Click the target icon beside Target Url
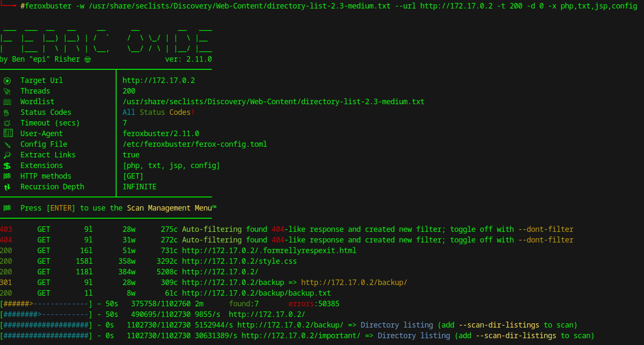 pos(7,81)
